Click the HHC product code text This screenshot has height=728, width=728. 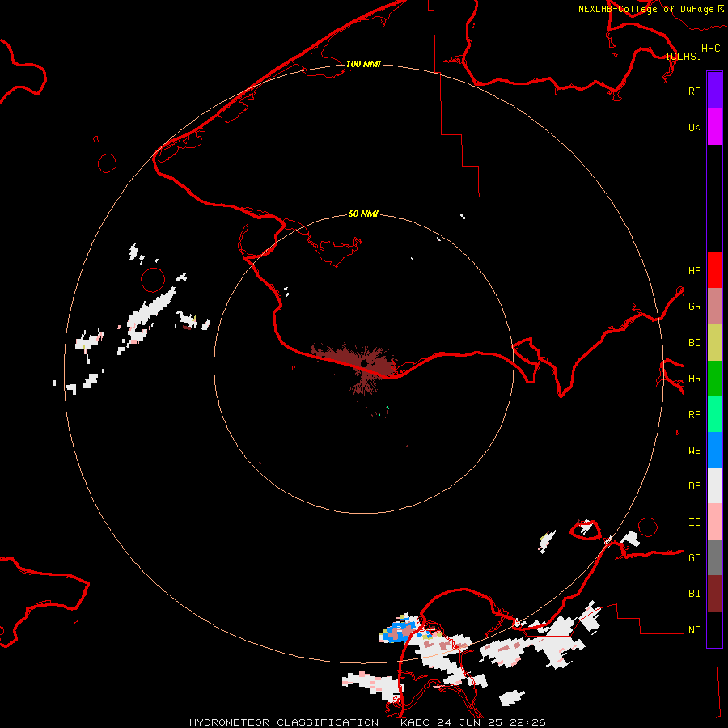(710, 49)
